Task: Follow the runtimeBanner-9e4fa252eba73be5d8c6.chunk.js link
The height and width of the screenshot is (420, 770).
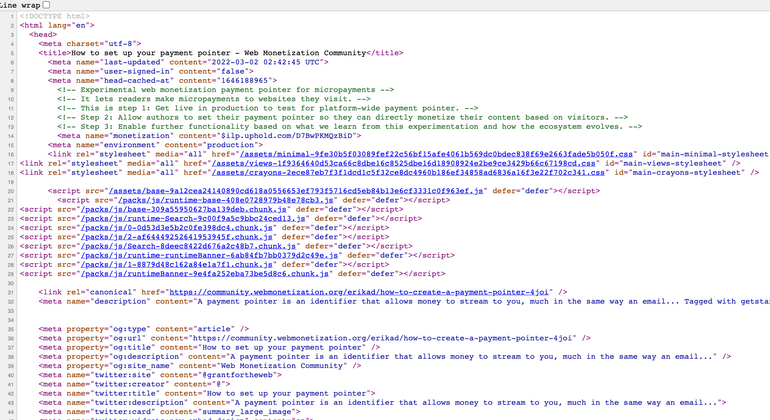Action: (x=204, y=274)
